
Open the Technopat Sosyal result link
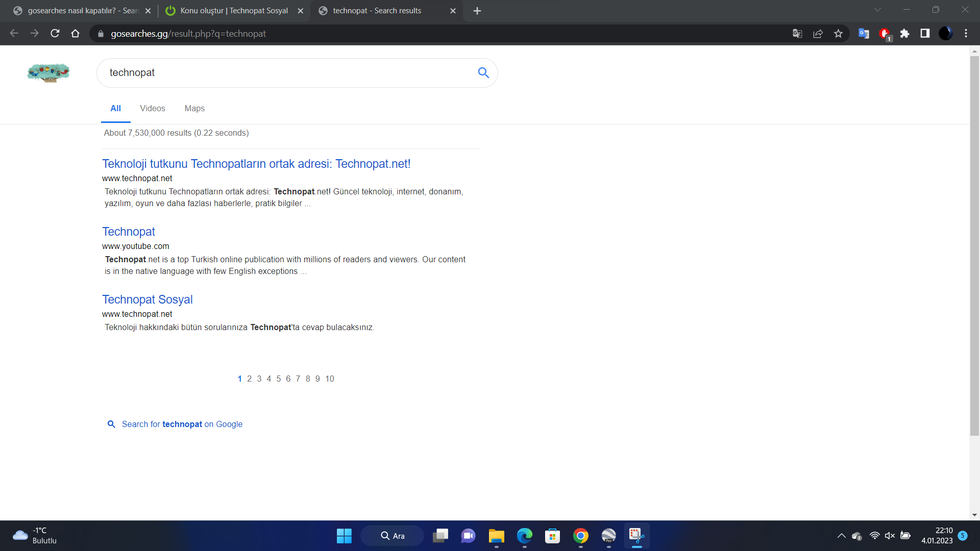[x=147, y=299]
